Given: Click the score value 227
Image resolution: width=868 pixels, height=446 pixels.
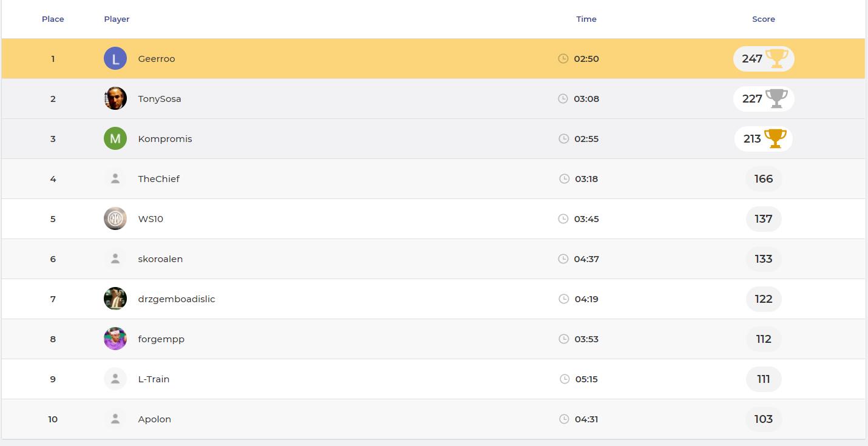Looking at the screenshot, I should coord(752,99).
